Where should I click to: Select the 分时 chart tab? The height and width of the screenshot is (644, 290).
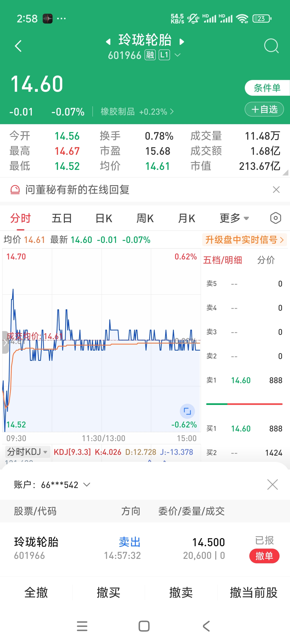[21, 218]
